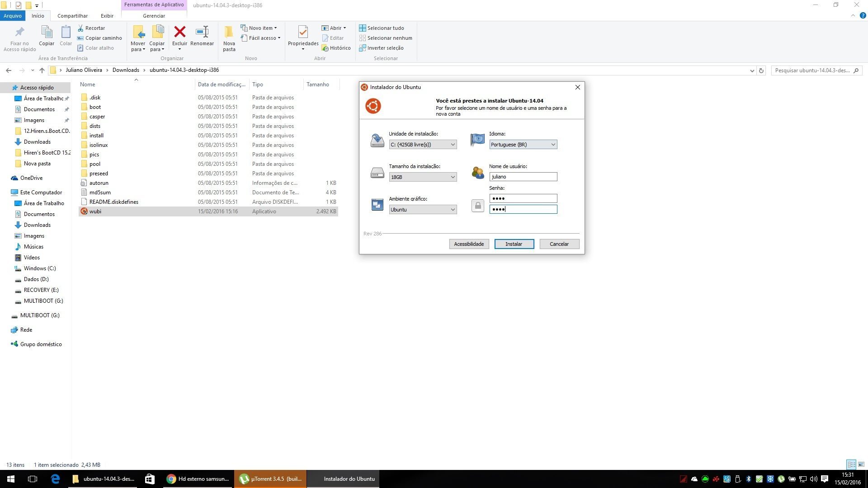Open the Action Center notification icon

point(825,479)
